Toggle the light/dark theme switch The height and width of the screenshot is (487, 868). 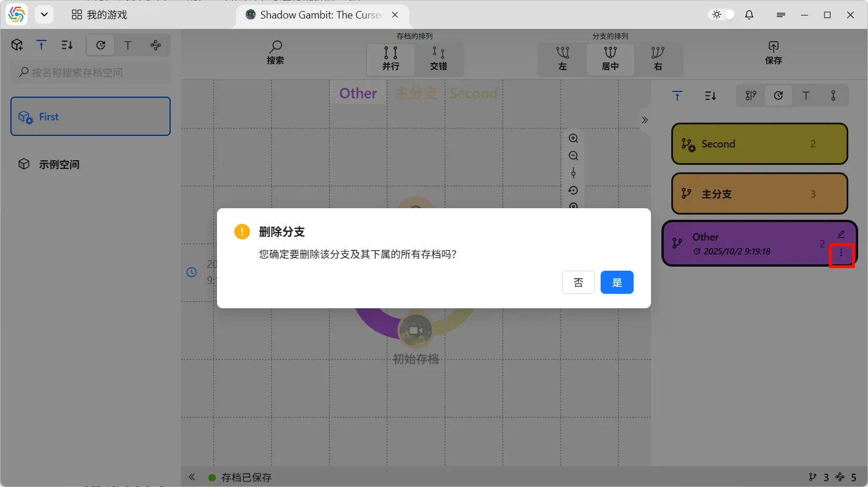point(723,14)
